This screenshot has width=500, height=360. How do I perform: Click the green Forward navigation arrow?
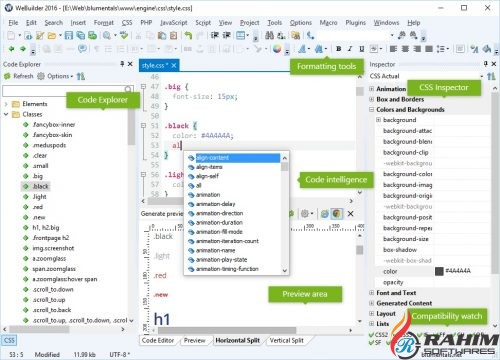click(x=23, y=49)
